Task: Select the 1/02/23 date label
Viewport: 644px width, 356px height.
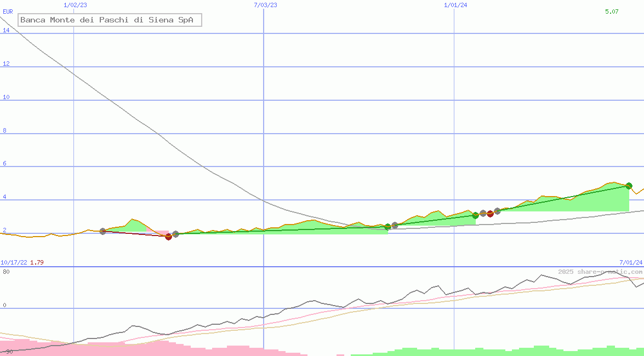Action: tap(75, 5)
